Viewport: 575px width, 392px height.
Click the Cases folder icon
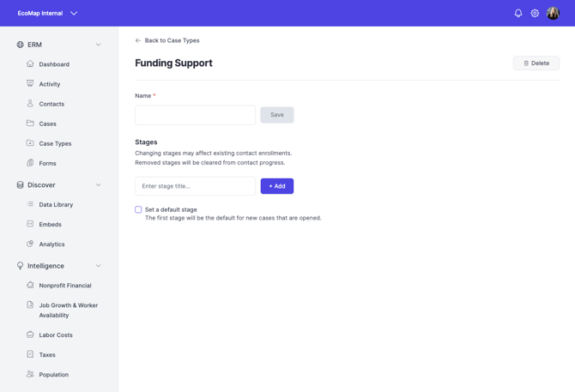(30, 124)
